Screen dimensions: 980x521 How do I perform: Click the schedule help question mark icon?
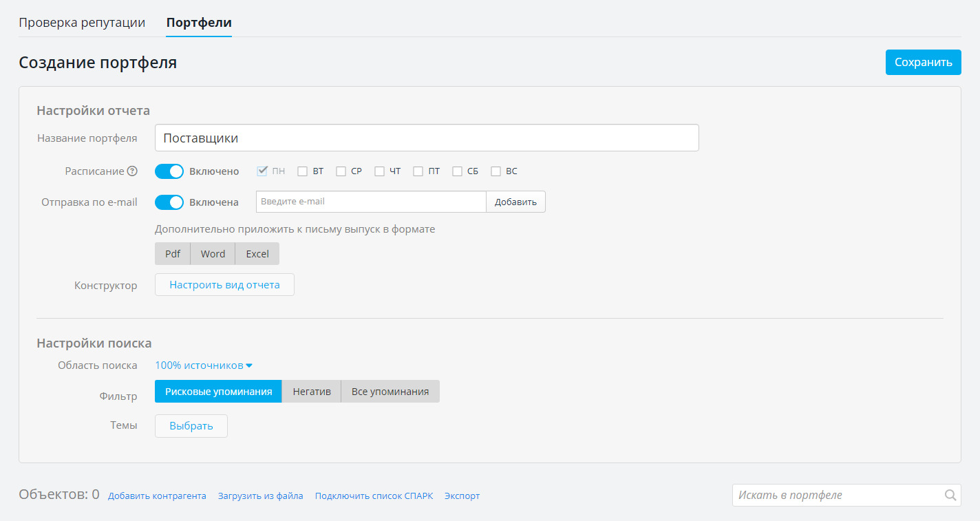click(x=132, y=171)
